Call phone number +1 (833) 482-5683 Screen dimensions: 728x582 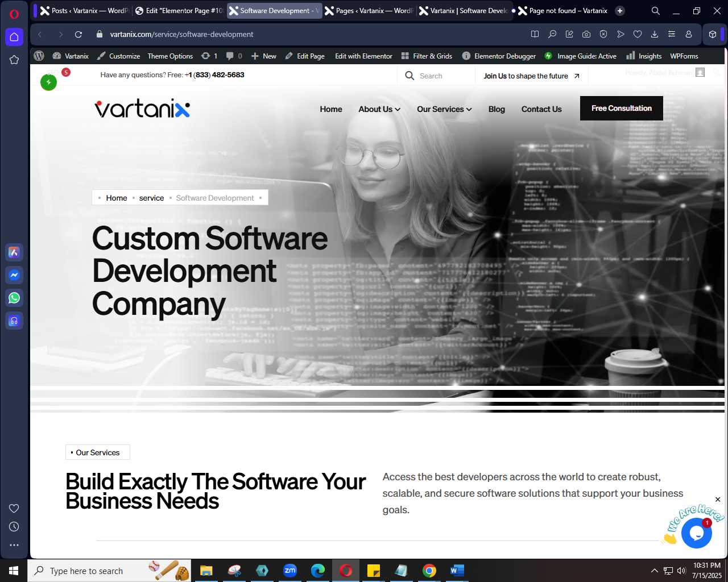click(214, 75)
